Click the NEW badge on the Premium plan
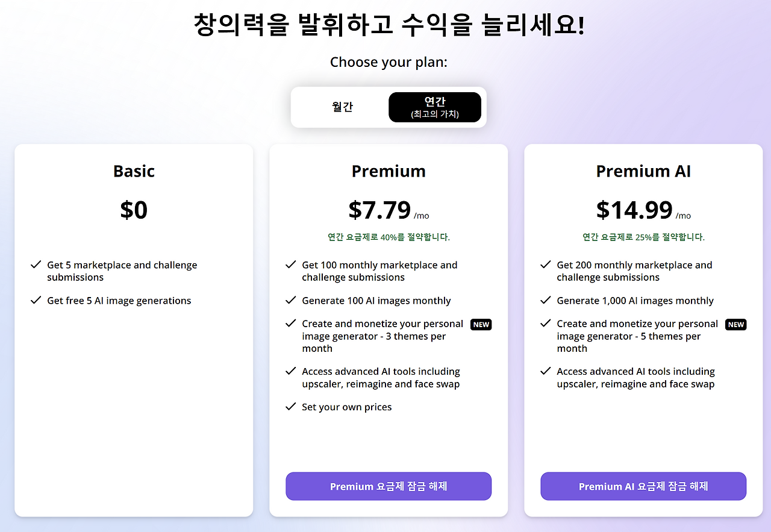This screenshot has width=771, height=532. [481, 324]
